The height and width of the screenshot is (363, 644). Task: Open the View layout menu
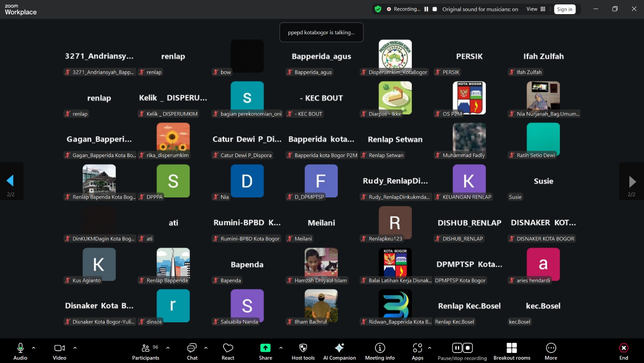536,9
